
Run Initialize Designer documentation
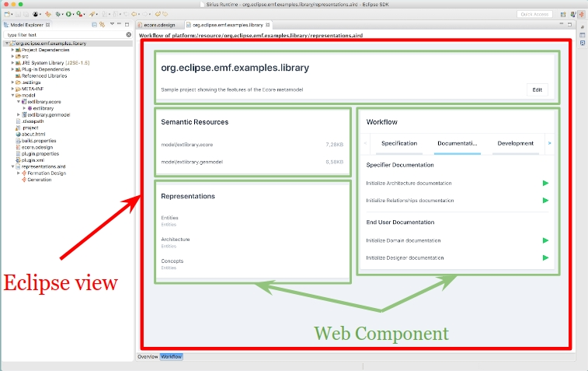[x=545, y=257]
